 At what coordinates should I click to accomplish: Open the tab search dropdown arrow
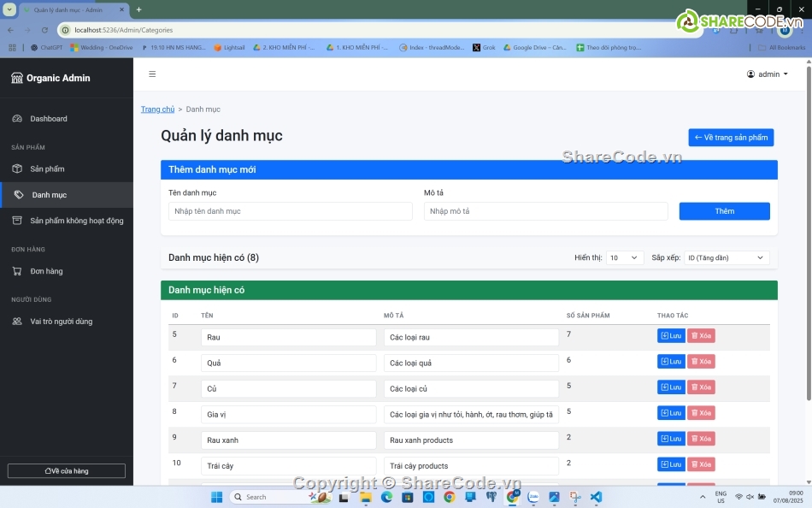[9, 9]
